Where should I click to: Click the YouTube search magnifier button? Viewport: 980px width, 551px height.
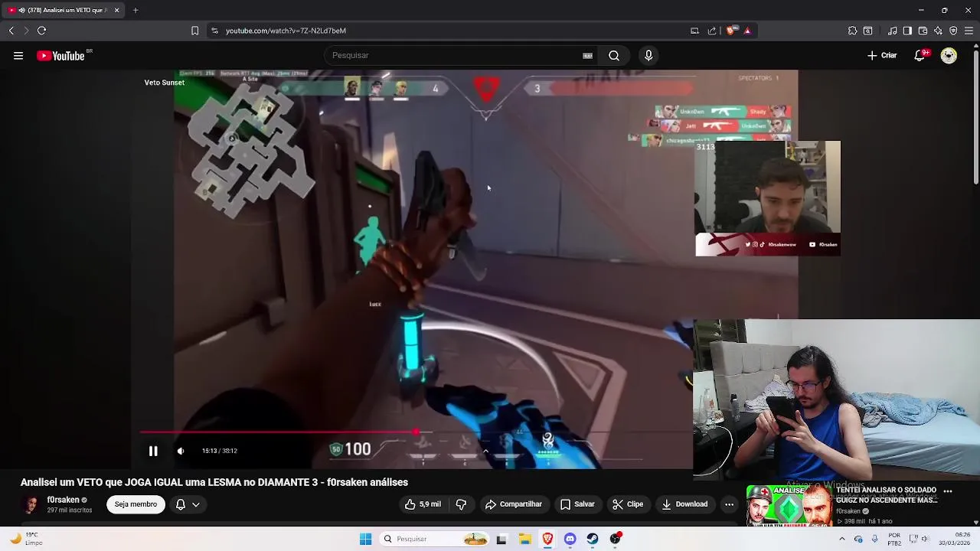614,56
